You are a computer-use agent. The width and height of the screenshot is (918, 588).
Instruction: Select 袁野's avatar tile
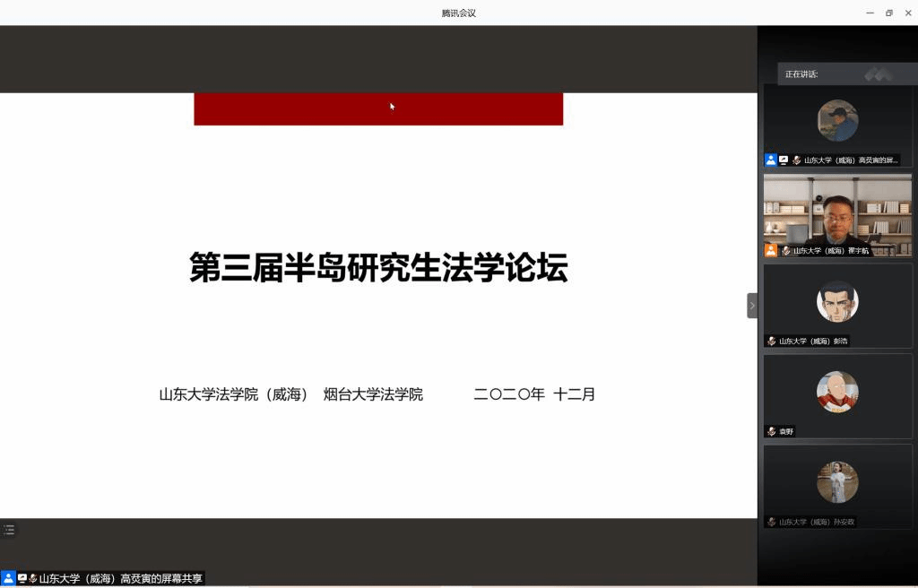point(837,393)
